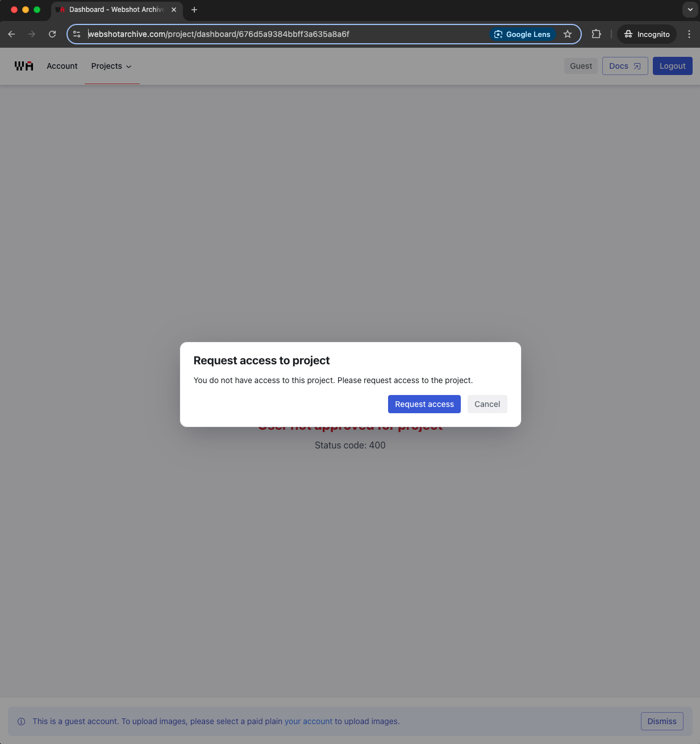Open Chrome's three-dot settings menu
Viewport: 700px width, 744px height.
click(689, 34)
